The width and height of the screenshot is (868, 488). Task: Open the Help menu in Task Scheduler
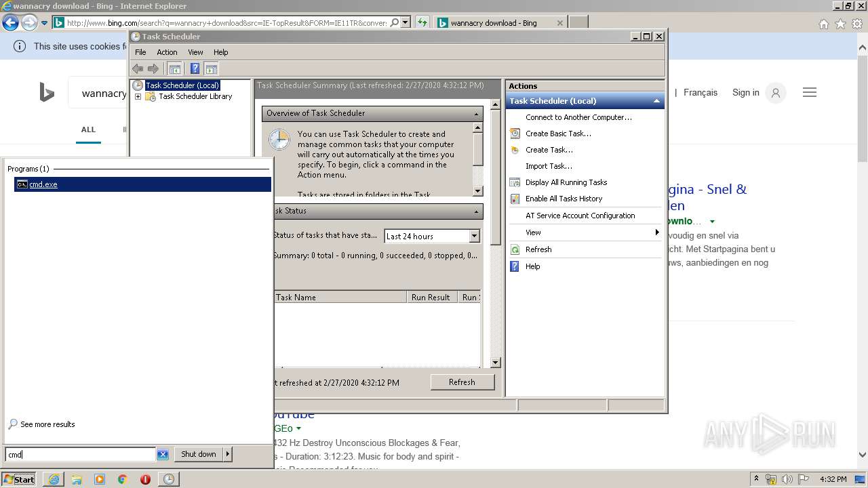[221, 52]
